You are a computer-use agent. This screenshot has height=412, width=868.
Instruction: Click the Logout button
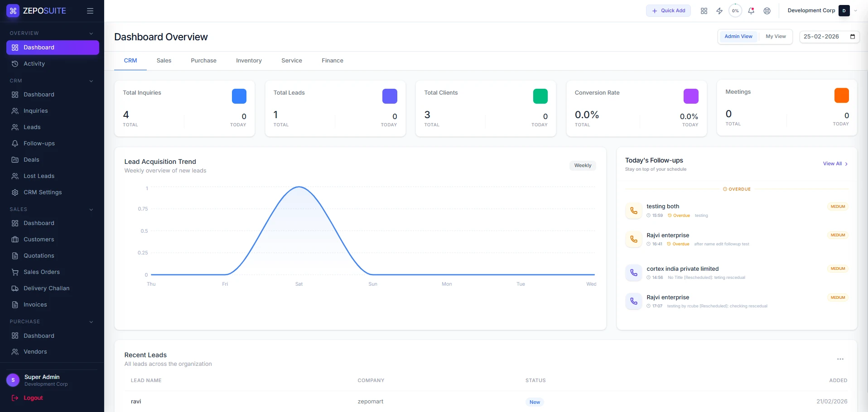(32, 398)
